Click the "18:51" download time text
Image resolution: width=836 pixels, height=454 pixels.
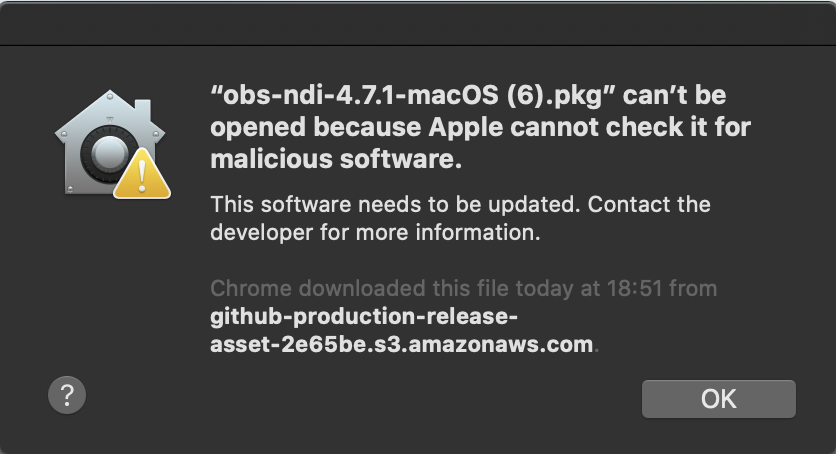(x=634, y=288)
